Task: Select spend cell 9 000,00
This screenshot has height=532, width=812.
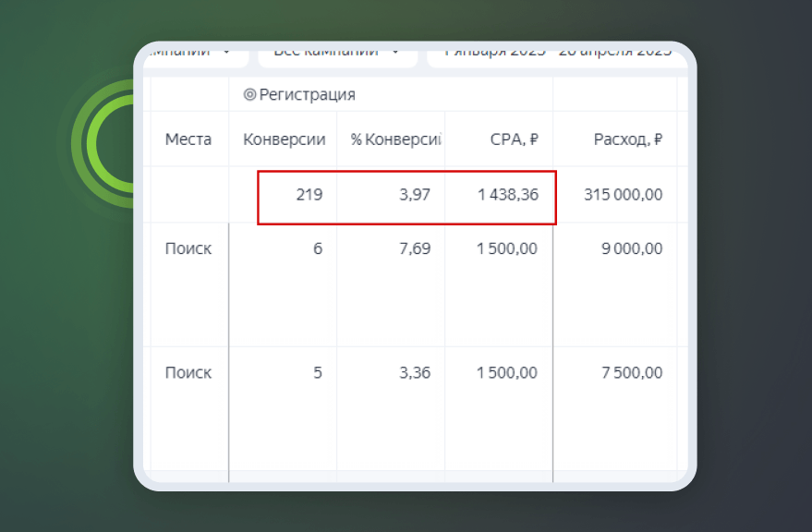Action: 632,248
